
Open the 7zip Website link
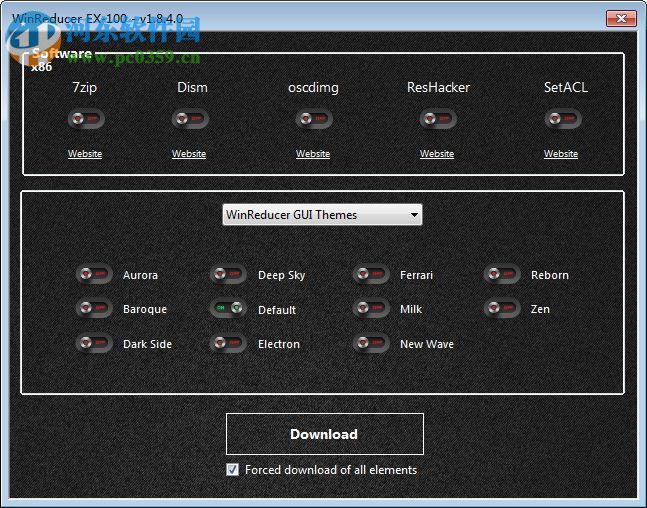pyautogui.click(x=85, y=154)
